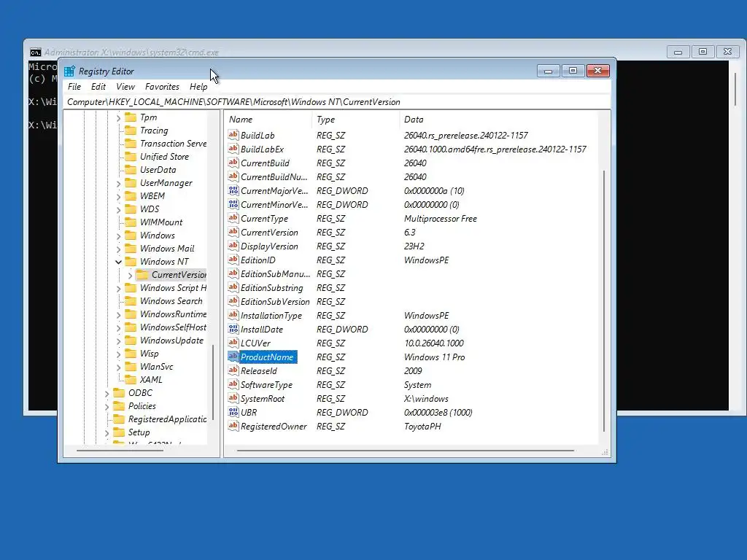Click the UBR DWORD value icon
This screenshot has width=747, height=560.
[233, 413]
